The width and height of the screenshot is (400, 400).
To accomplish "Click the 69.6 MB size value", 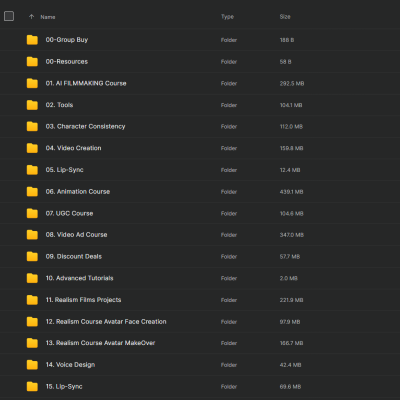I will point(290,387).
